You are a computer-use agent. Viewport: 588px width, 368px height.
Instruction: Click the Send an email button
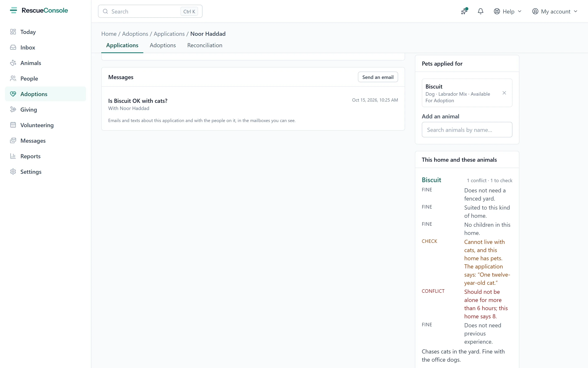378,77
